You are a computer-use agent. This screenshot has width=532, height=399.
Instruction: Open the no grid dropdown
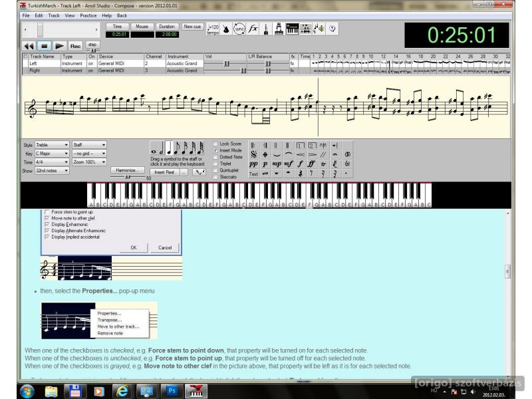(89, 154)
